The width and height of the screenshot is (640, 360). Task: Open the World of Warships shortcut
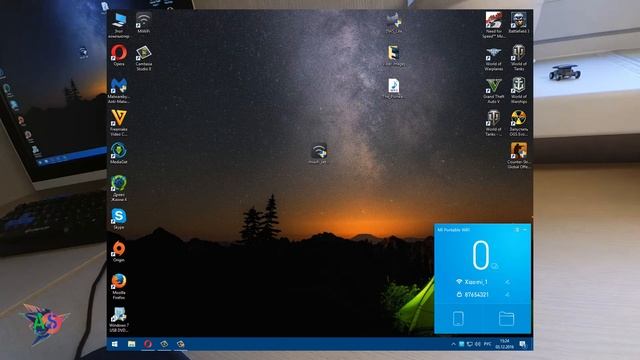[x=519, y=90]
